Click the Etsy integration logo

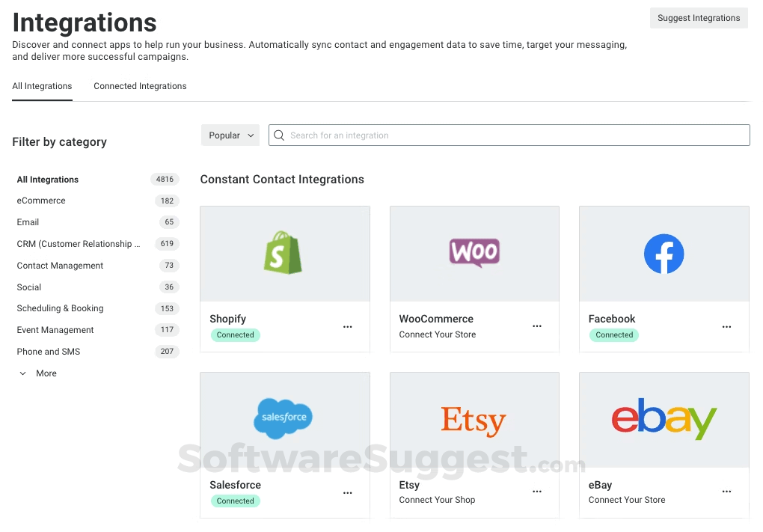474,420
